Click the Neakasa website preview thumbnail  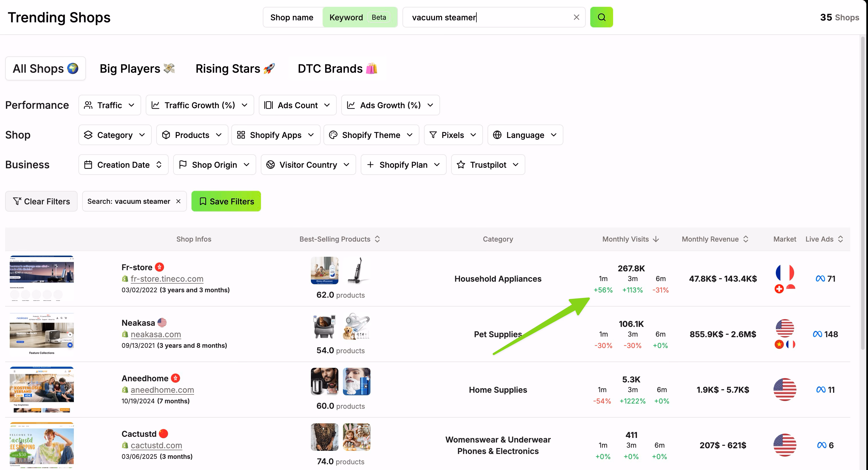coord(42,334)
